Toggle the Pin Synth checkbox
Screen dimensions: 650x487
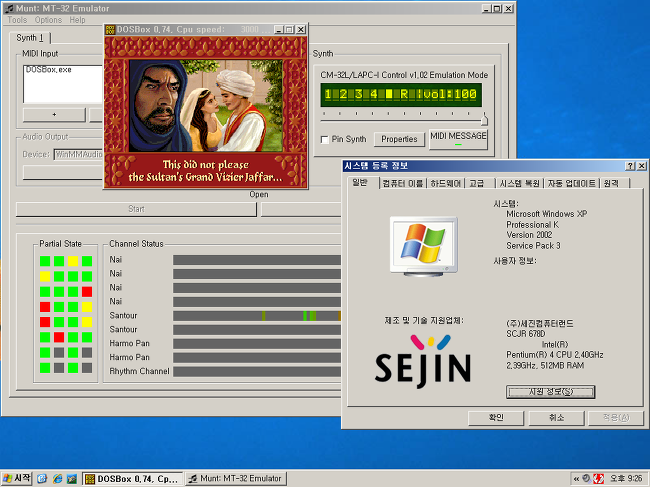[325, 140]
